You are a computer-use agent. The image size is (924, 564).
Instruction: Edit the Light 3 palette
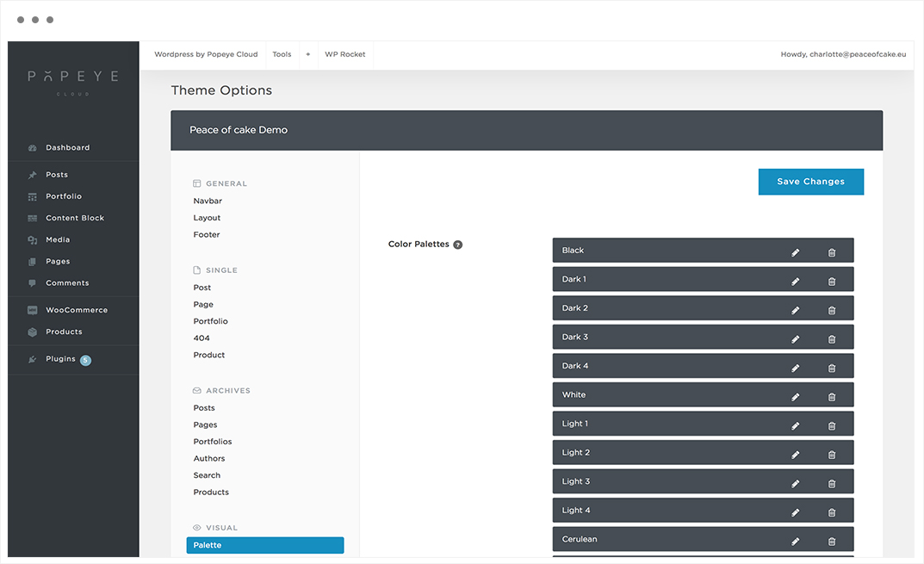[x=795, y=484]
